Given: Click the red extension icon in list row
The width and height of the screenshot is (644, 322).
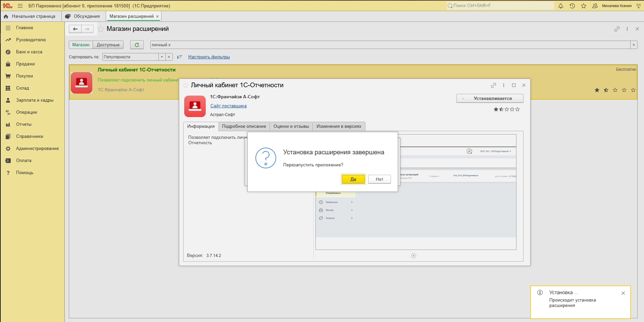Looking at the screenshot, I should (x=82, y=83).
